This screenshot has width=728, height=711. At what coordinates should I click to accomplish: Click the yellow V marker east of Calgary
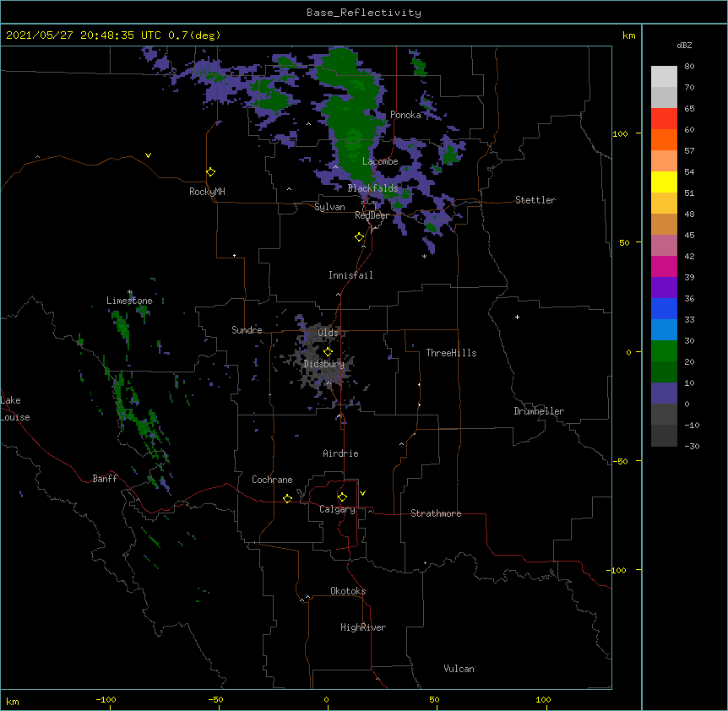pyautogui.click(x=362, y=493)
